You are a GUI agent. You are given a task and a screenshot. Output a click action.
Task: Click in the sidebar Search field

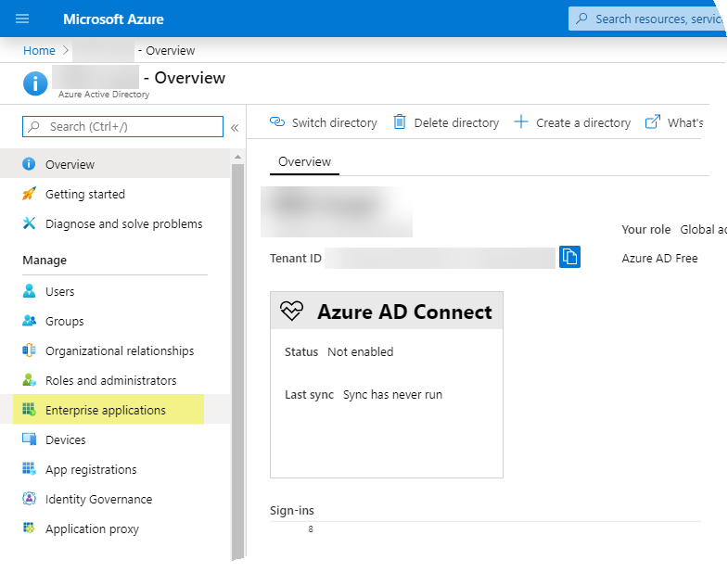130,126
